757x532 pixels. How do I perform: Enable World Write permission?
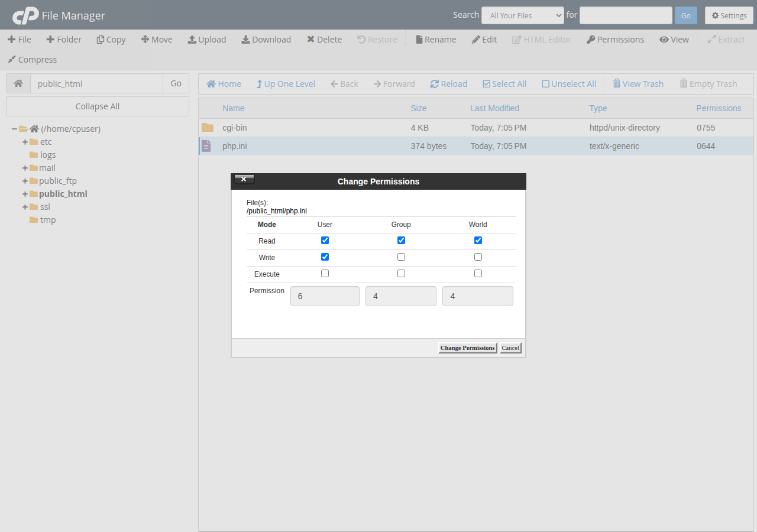click(x=478, y=257)
